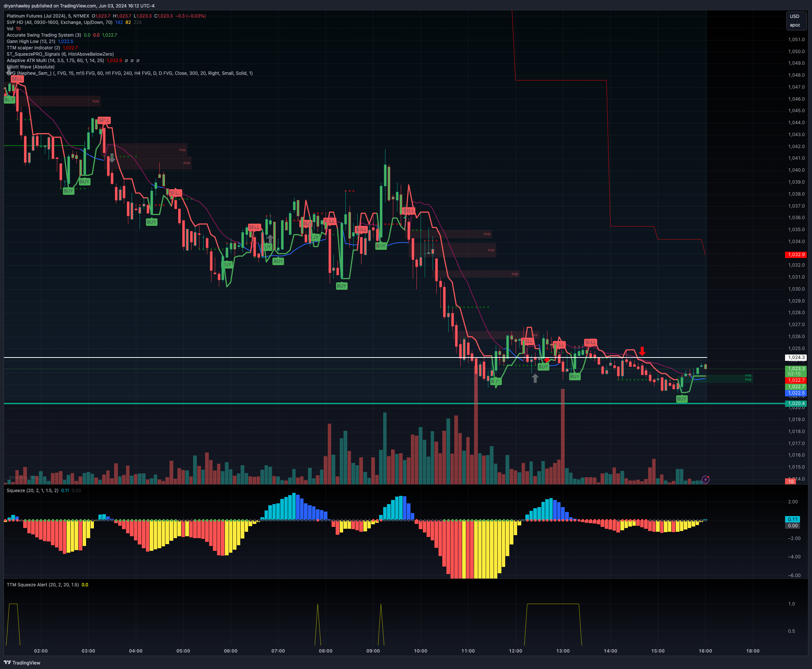Select the Accurate Swing Trading System legend

pyautogui.click(x=44, y=35)
